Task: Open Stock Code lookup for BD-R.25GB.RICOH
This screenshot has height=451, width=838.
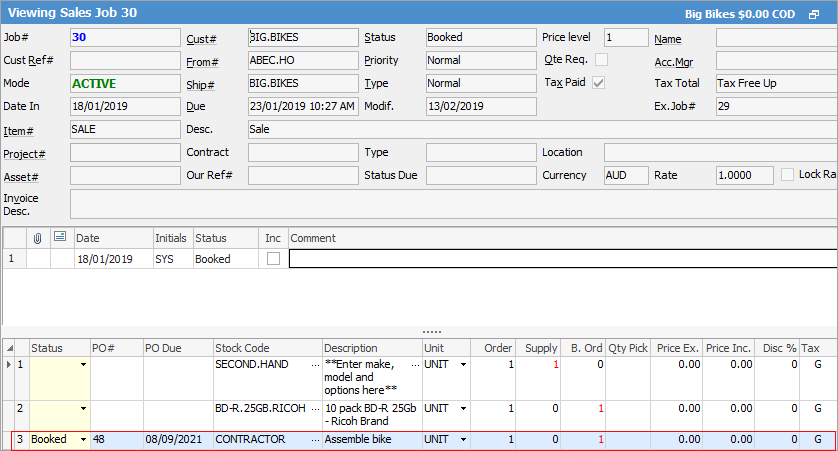Action: click(315, 408)
